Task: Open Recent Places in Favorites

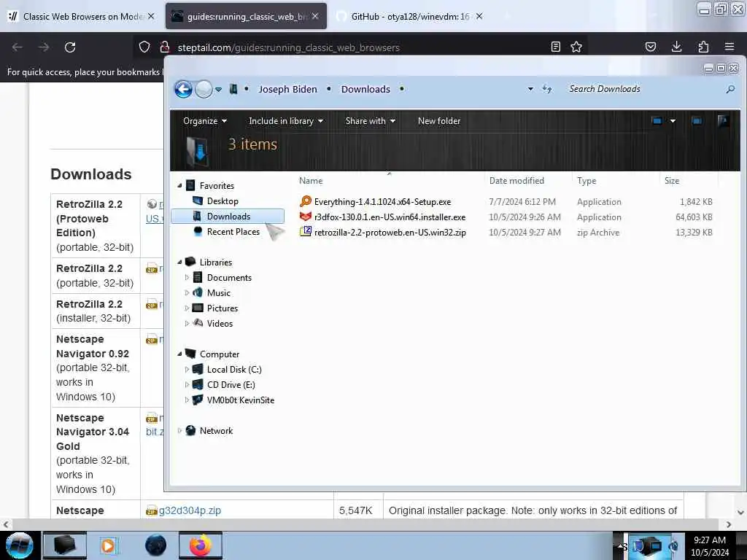Action: click(233, 231)
